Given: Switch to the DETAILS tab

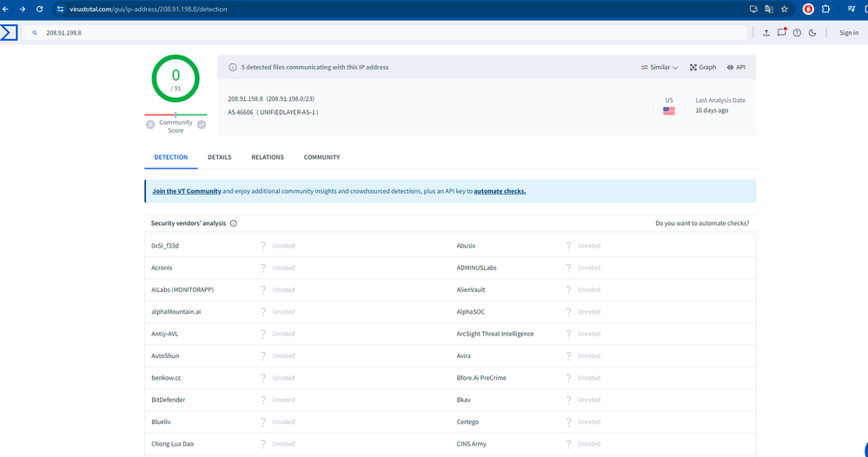Looking at the screenshot, I should coord(219,157).
